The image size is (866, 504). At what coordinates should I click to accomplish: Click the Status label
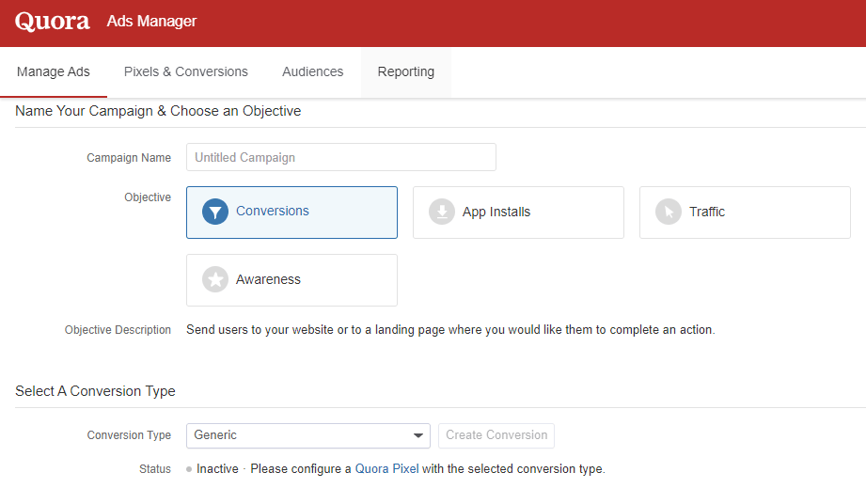pyautogui.click(x=154, y=468)
